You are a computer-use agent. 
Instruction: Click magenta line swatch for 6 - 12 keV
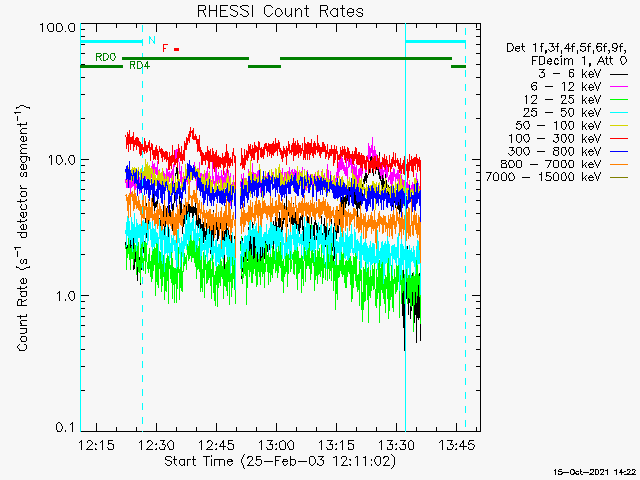coord(619,87)
